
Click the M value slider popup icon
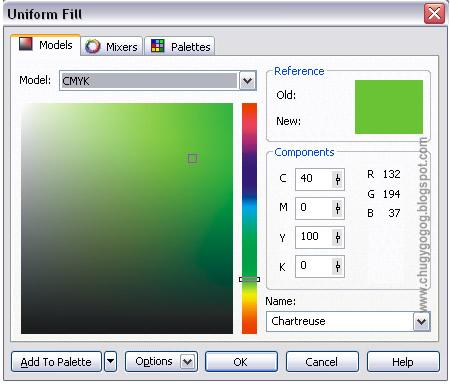(338, 209)
